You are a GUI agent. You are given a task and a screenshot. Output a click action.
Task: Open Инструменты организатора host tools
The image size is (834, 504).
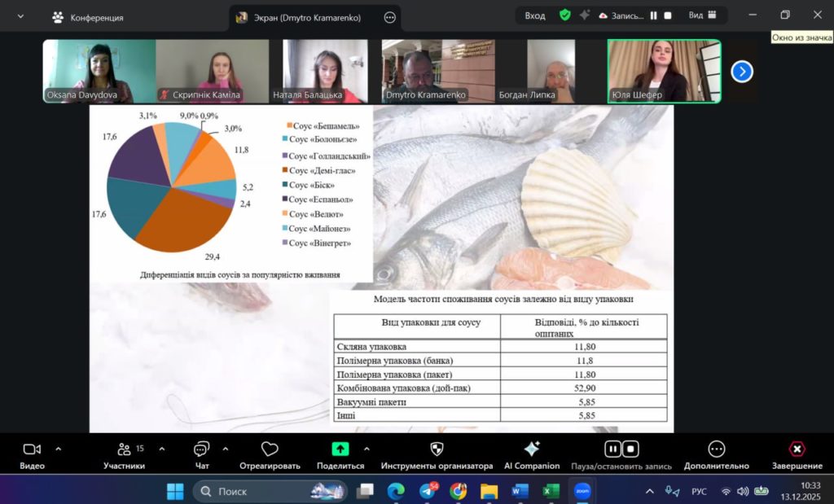click(437, 454)
